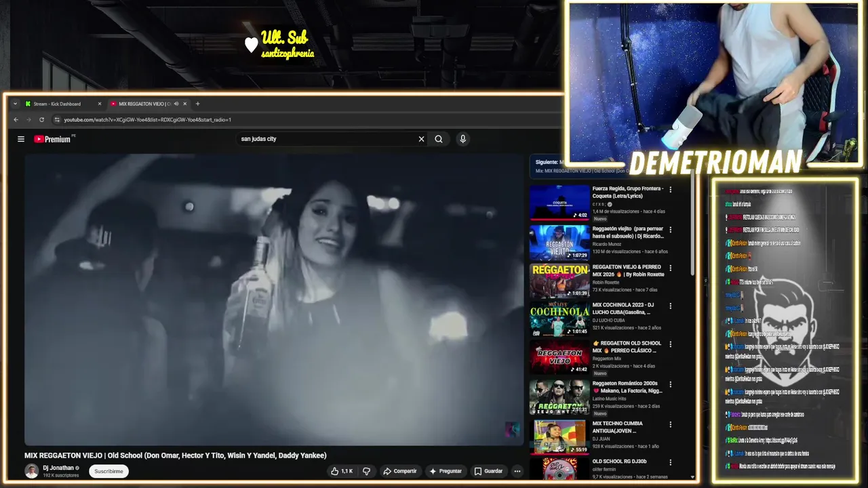Click channel name DJ LUCHO CUBA
Image resolution: width=868 pixels, height=488 pixels.
click(x=610, y=320)
